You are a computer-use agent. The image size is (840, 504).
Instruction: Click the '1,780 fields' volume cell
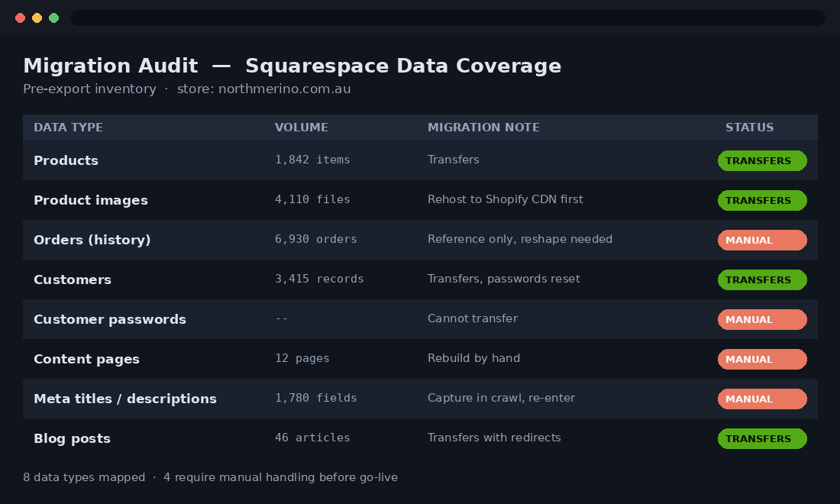(315, 397)
